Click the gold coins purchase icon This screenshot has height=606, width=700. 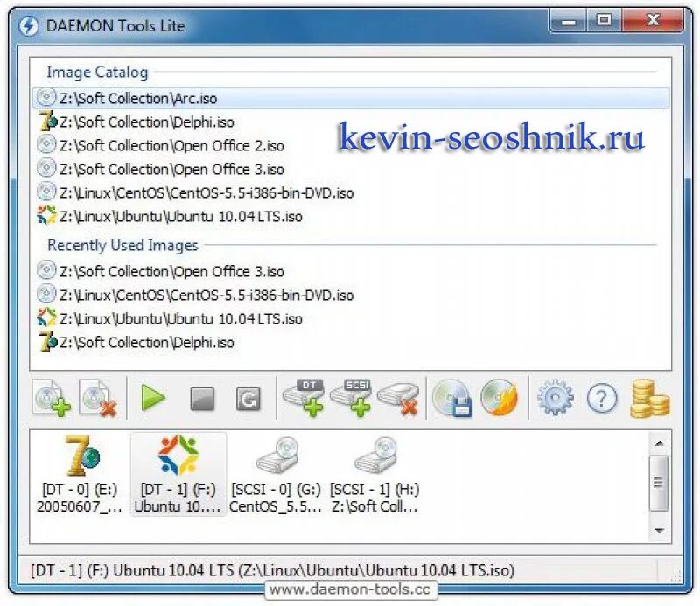pos(650,398)
